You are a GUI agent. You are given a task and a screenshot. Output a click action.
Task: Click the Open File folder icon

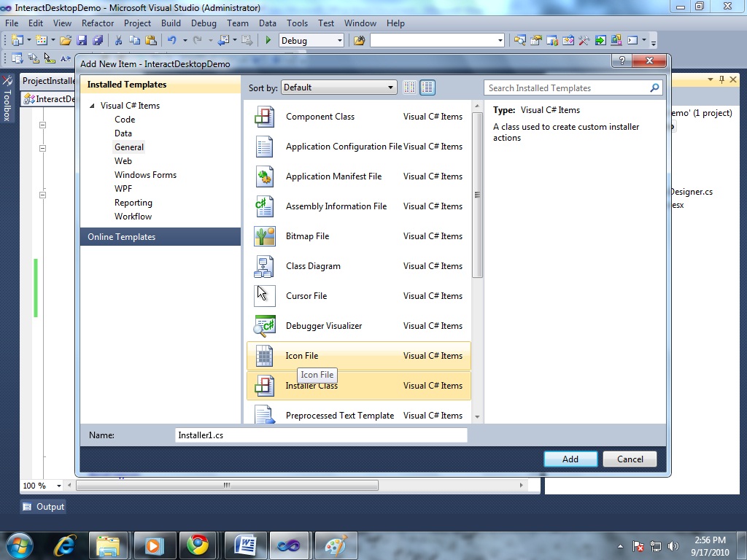pyautogui.click(x=66, y=41)
